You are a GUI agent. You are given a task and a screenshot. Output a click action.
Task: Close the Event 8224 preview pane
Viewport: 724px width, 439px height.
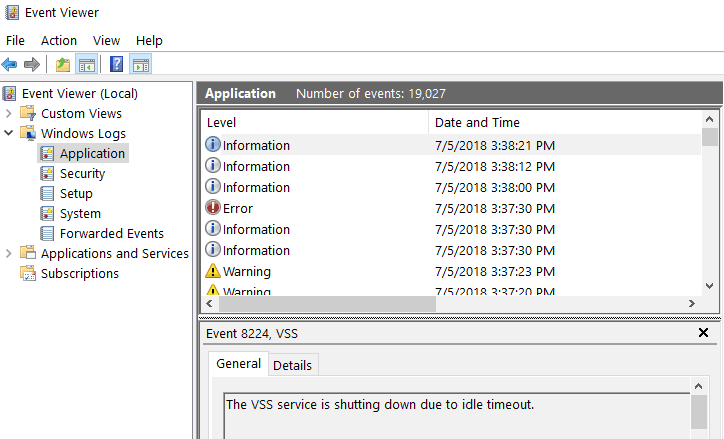(x=703, y=332)
